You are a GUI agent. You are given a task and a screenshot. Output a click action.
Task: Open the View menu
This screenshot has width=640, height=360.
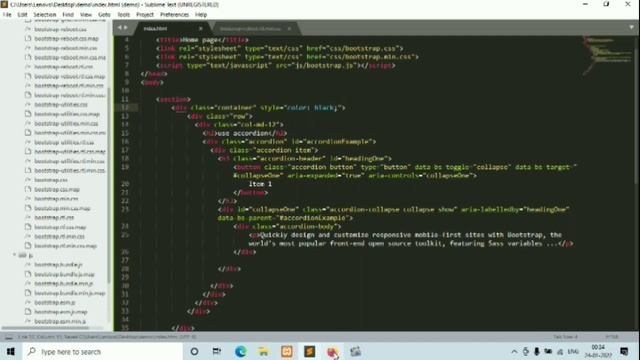click(86, 15)
